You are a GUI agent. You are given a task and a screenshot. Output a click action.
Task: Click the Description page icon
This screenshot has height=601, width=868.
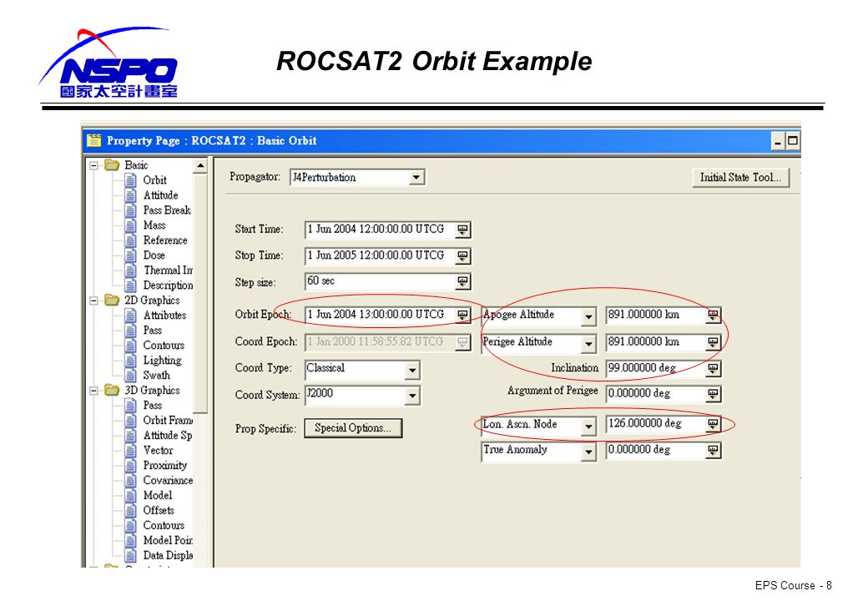coord(130,285)
